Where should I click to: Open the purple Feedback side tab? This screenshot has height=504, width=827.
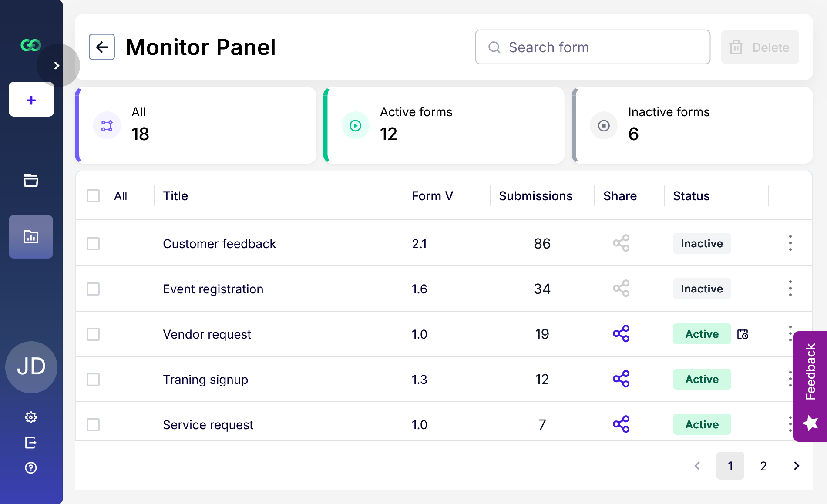[810, 386]
